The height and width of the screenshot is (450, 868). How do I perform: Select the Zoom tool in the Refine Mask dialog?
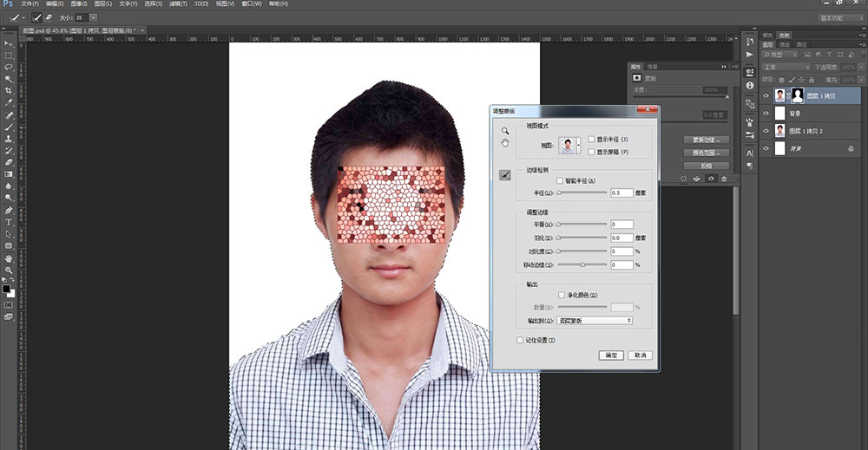point(504,131)
